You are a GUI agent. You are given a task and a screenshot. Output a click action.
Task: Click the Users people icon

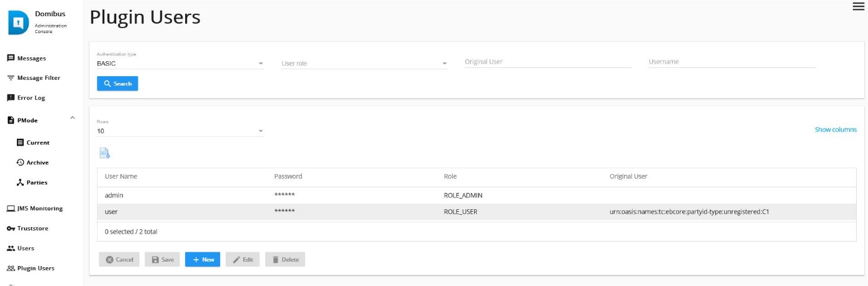(11, 249)
